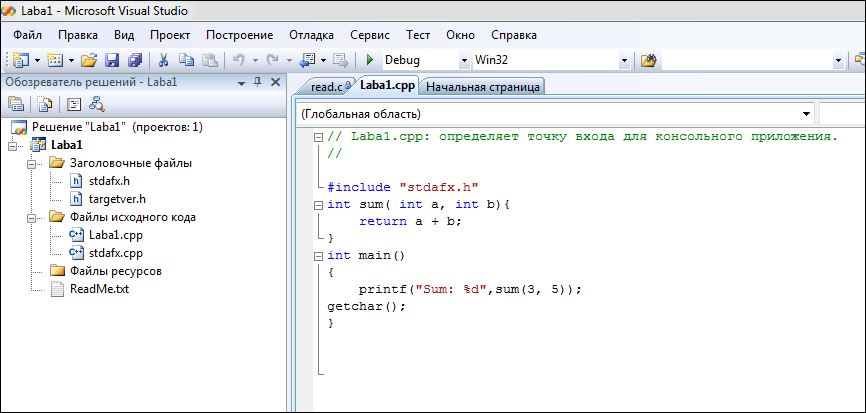Screen dimensions: 866x413
Task: Collapse the main function outline toggle
Action: tap(318, 256)
